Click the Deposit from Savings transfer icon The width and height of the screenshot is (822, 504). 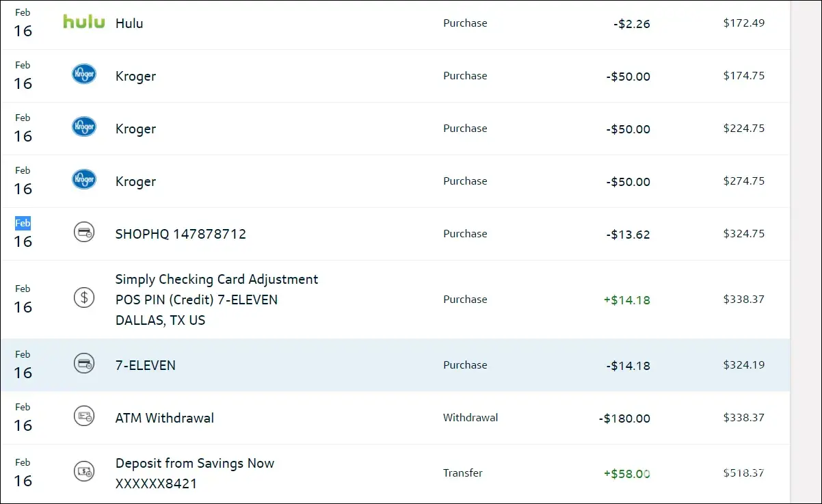(x=84, y=473)
